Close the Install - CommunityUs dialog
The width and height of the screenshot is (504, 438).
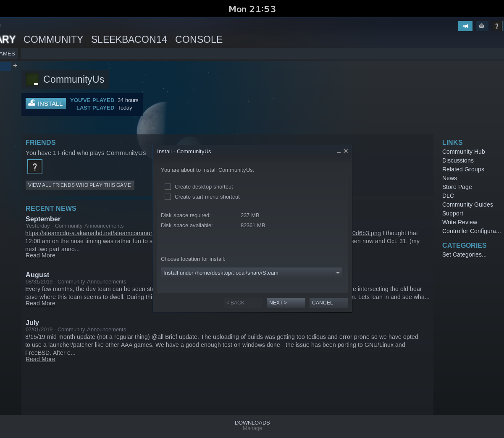tap(346, 151)
